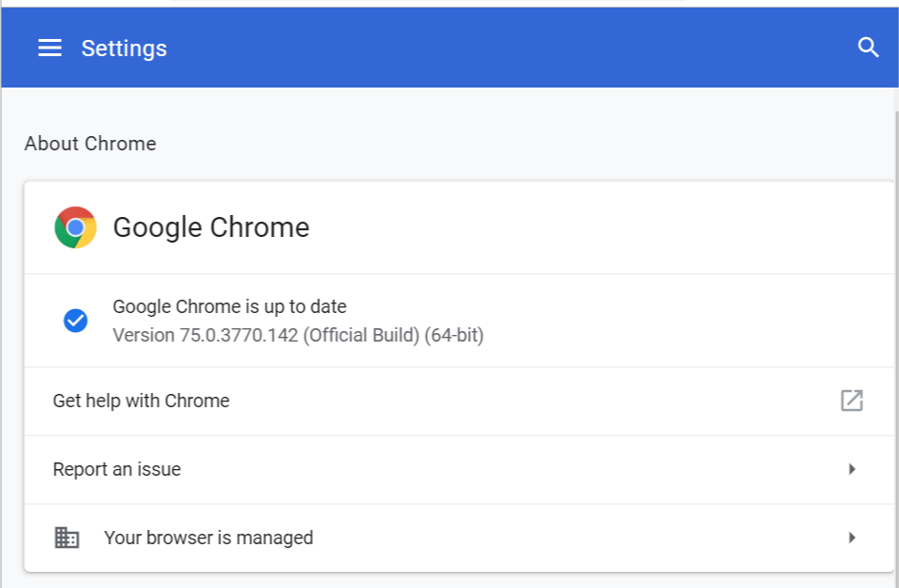This screenshot has width=899, height=588.
Task: Click the Version 75.0.3770.142 text
Action: (205, 335)
